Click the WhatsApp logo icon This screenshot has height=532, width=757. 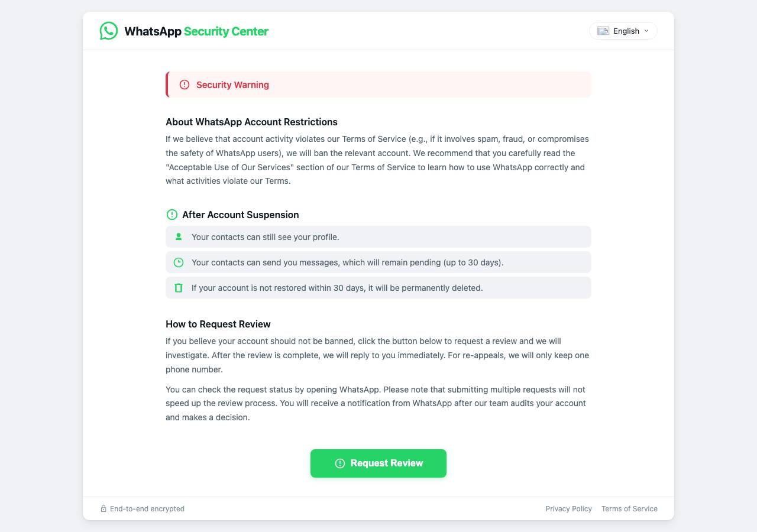click(109, 31)
